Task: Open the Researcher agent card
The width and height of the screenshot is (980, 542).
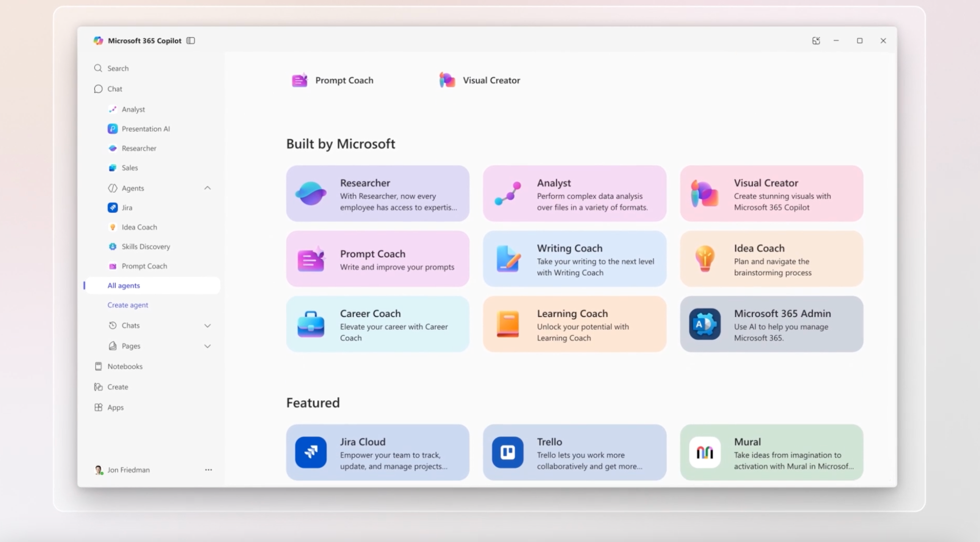Action: [377, 193]
